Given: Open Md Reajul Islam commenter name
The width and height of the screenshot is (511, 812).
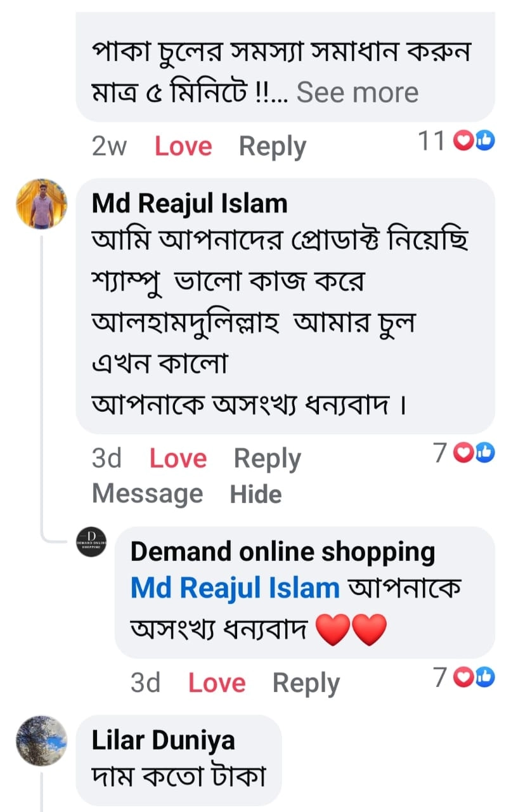Looking at the screenshot, I should [190, 204].
